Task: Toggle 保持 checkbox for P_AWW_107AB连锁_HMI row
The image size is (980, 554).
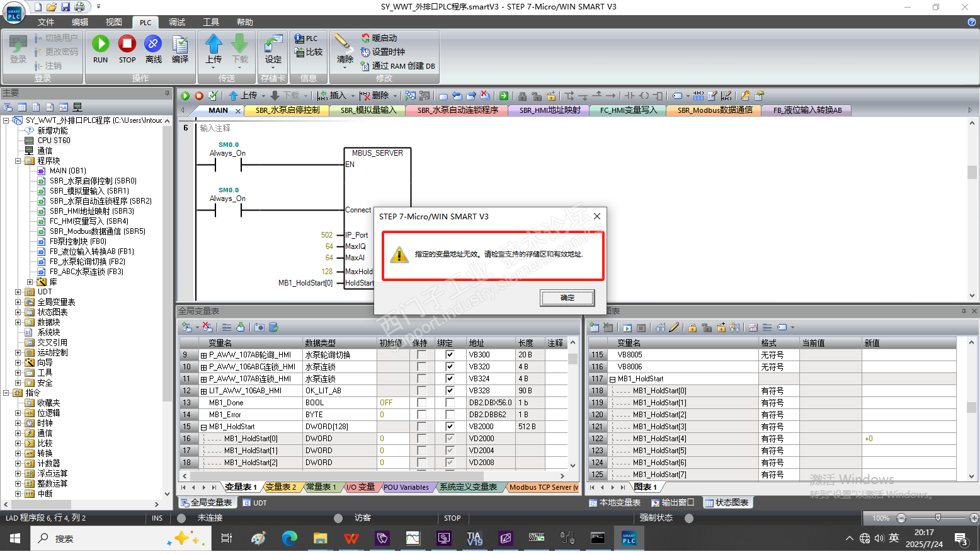Action: click(421, 379)
